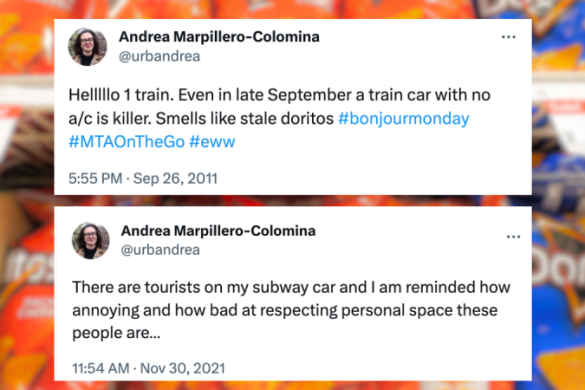Open the #eww hashtag link
The height and width of the screenshot is (390, 585).
coord(212,142)
